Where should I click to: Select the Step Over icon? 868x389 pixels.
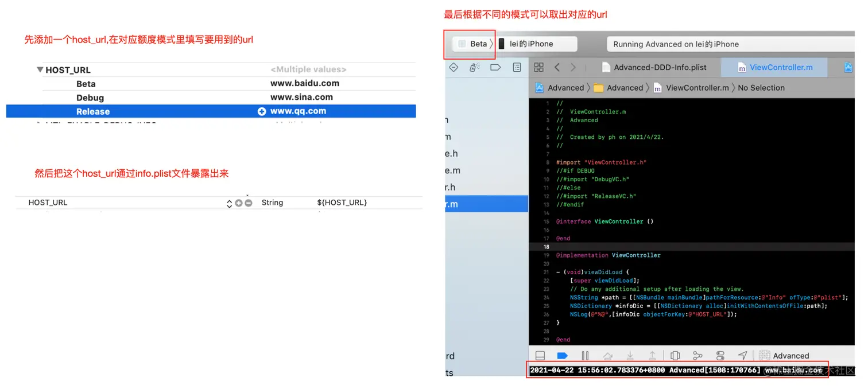(607, 355)
